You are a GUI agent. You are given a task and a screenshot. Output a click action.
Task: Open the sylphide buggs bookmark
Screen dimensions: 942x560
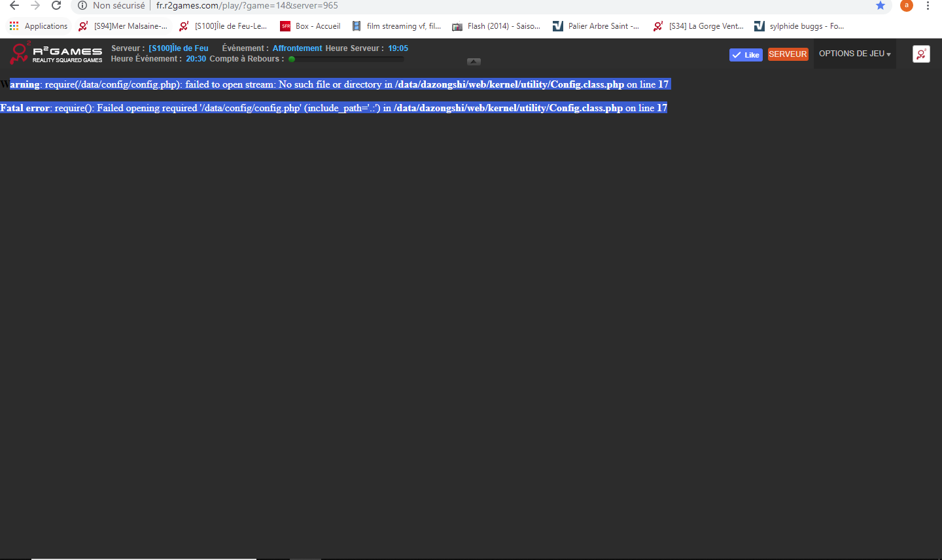pyautogui.click(x=799, y=26)
